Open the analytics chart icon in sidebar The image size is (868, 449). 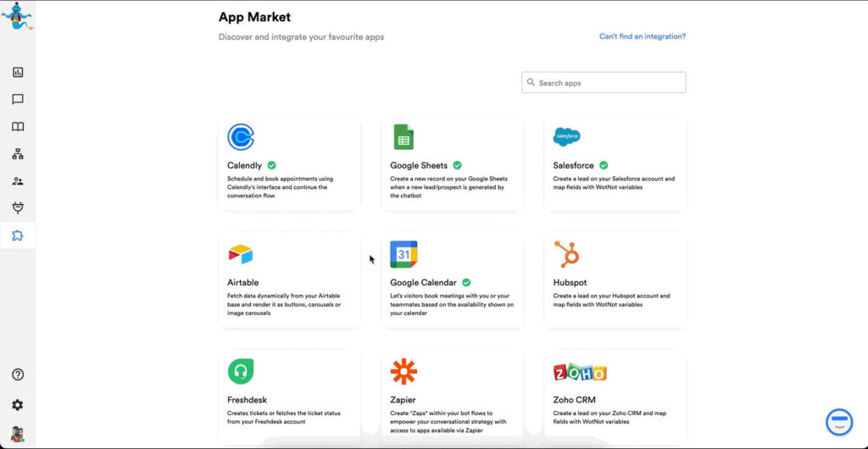pyautogui.click(x=18, y=73)
